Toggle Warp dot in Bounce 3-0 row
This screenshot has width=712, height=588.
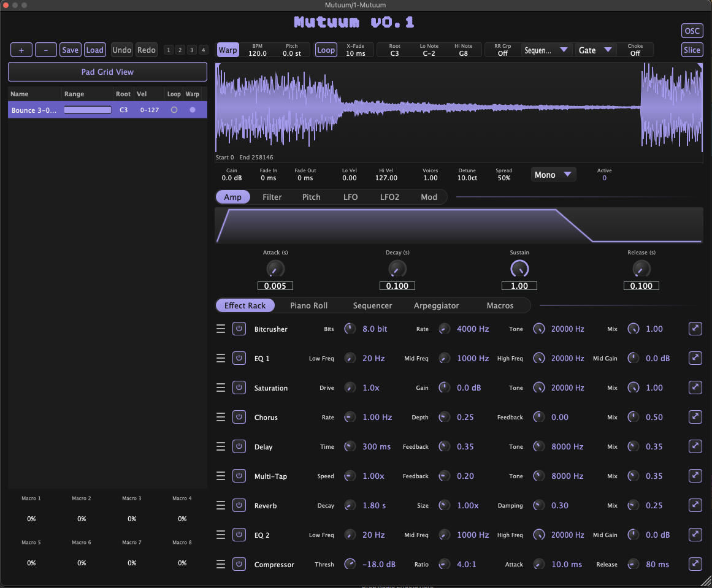click(193, 110)
